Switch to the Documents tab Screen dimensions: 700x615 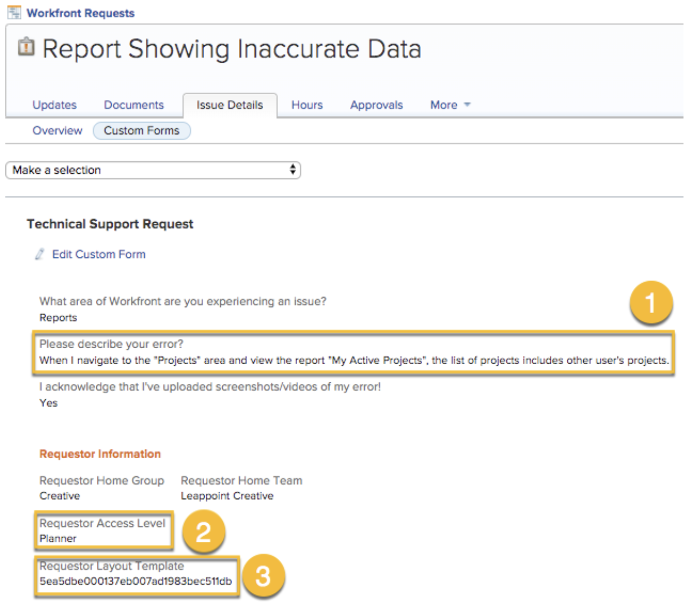(x=134, y=105)
